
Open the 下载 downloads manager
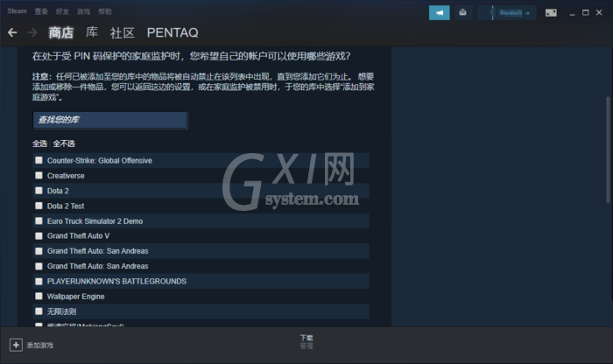[x=306, y=338]
